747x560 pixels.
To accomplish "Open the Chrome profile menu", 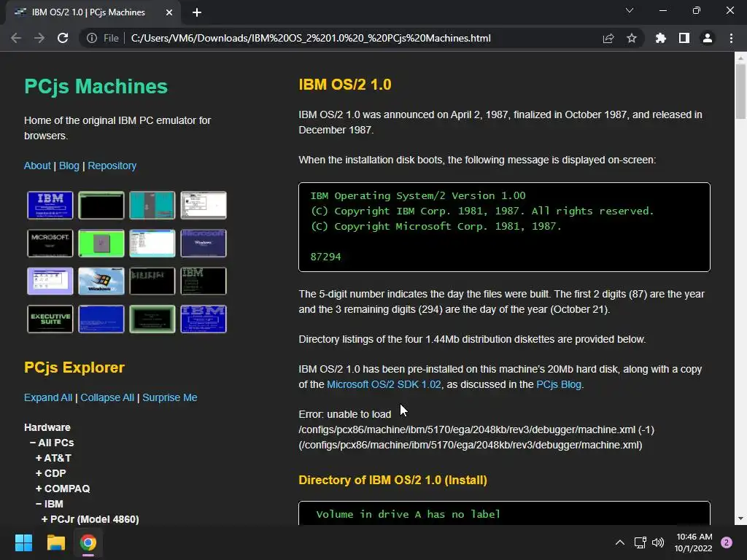I will [x=708, y=38].
